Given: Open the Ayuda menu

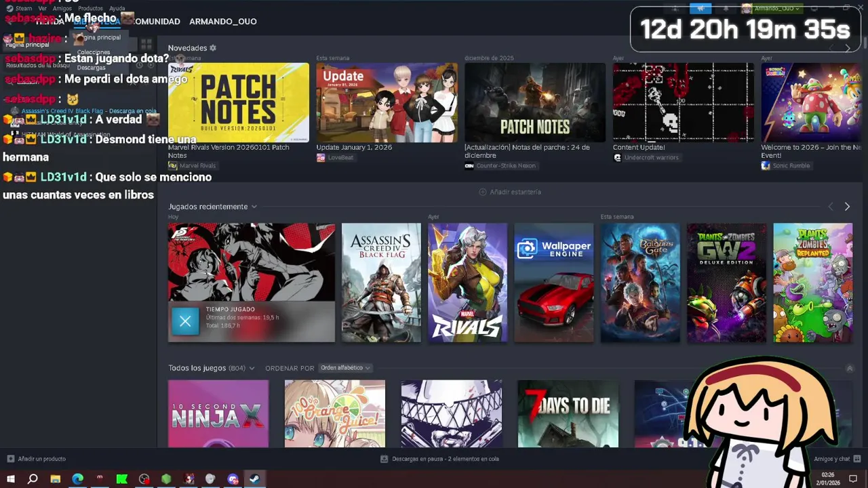Looking at the screenshot, I should (117, 8).
